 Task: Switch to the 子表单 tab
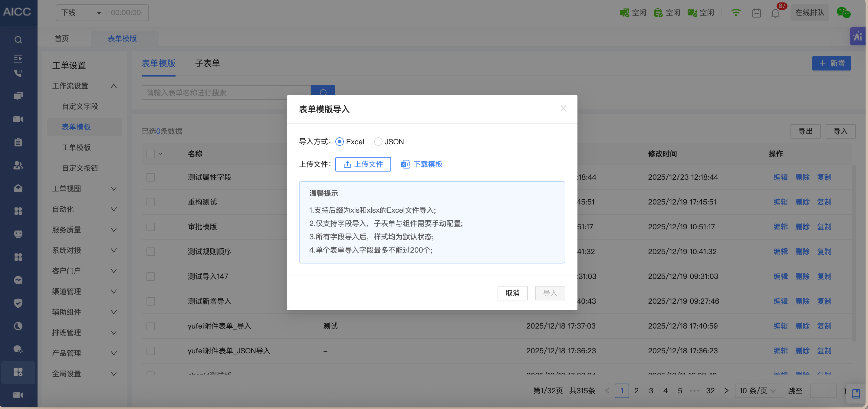pyautogui.click(x=207, y=63)
